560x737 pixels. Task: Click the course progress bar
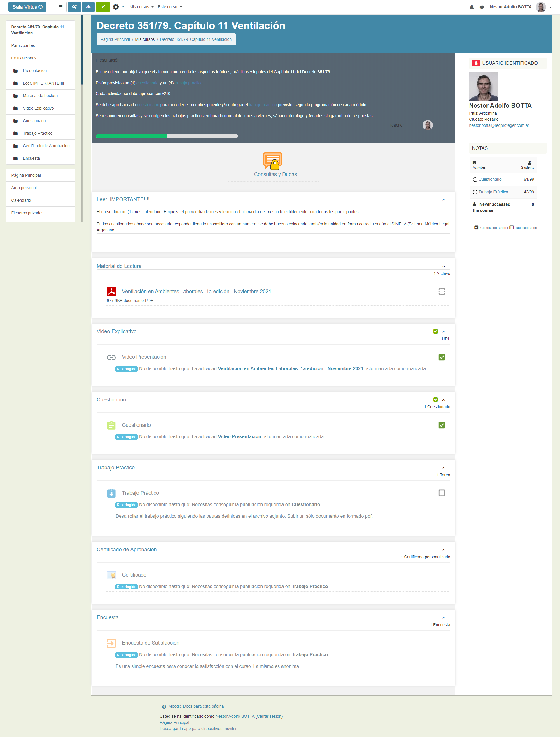tap(167, 136)
